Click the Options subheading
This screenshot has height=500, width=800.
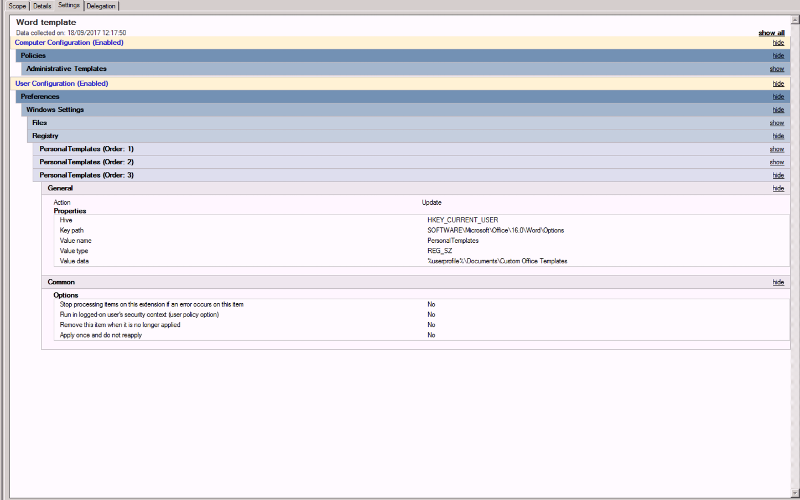(66, 295)
